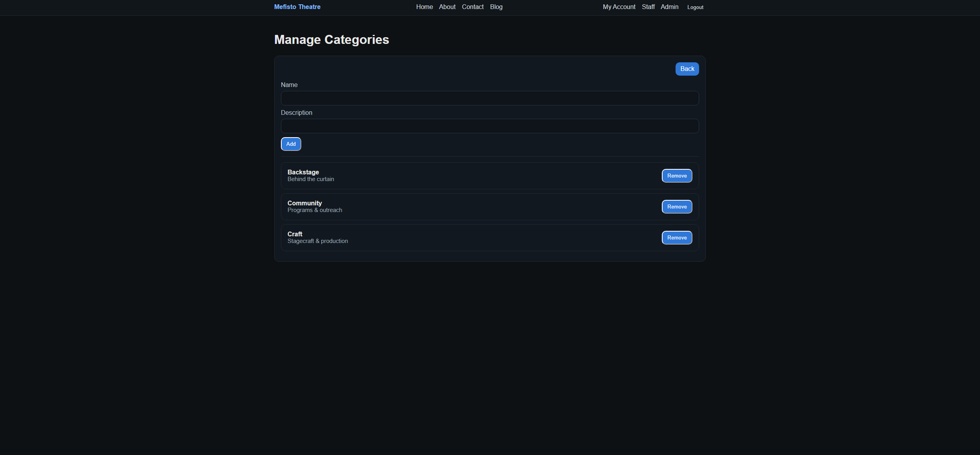The image size is (980, 455).
Task: Remove the Craft category
Action: pyautogui.click(x=676, y=237)
